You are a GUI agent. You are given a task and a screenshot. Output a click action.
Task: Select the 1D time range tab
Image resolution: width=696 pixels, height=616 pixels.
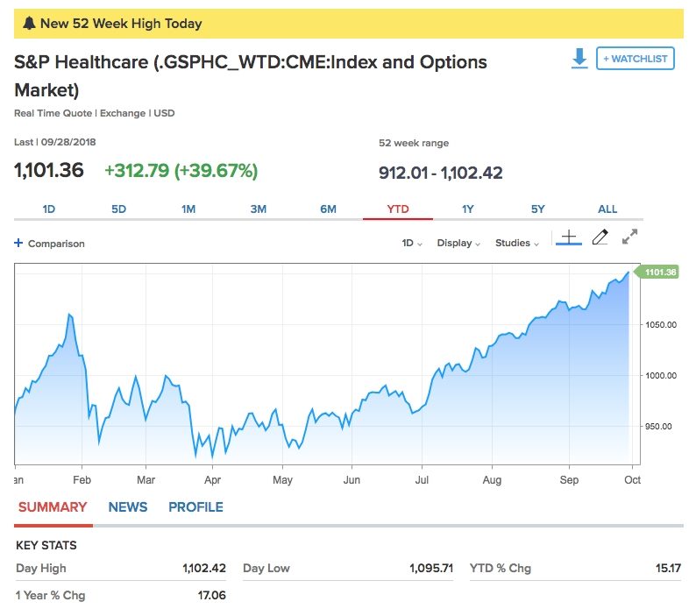(49, 209)
